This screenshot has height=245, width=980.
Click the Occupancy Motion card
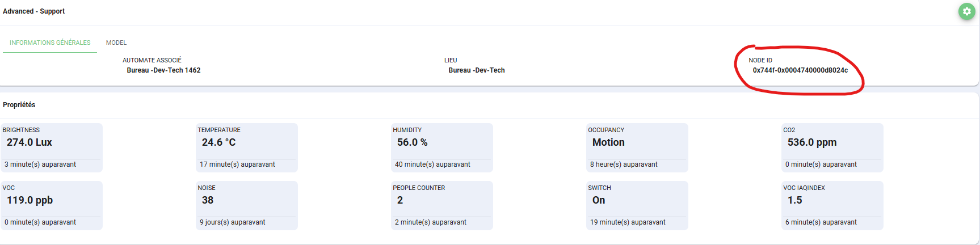[x=637, y=147]
